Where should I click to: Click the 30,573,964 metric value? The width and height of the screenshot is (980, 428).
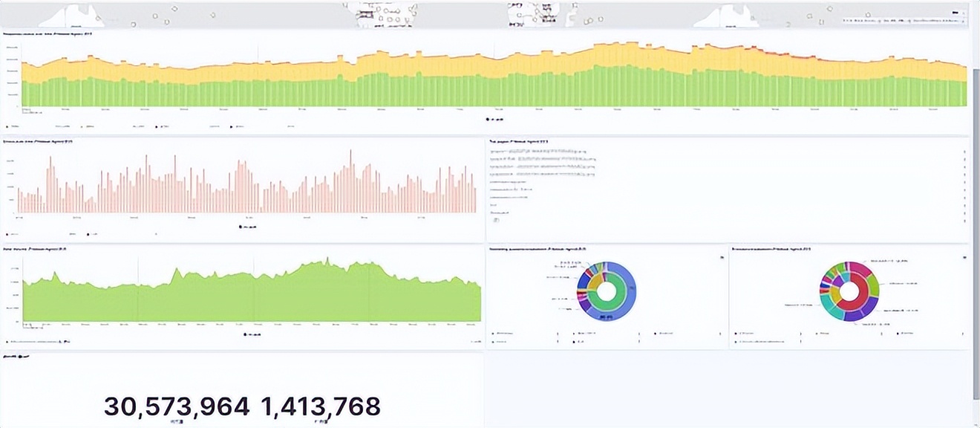177,406
